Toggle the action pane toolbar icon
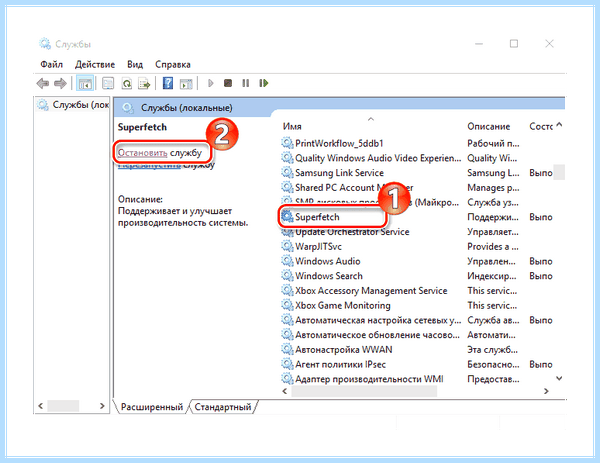Viewport: 600px width, 463px height. (186, 83)
